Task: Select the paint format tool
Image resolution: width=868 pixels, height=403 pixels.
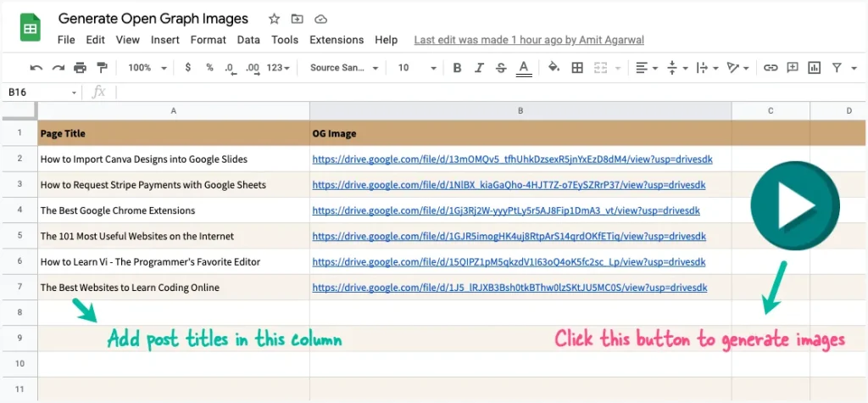Action: 102,68
